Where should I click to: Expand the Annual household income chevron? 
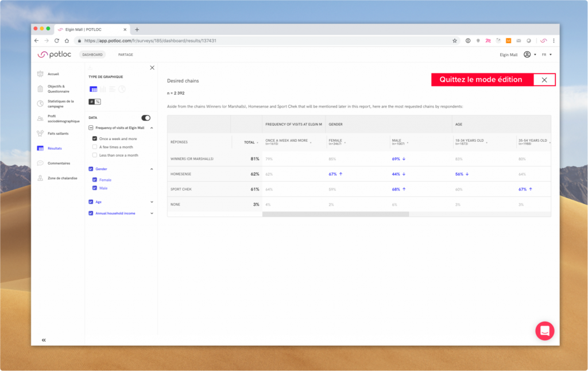(152, 213)
